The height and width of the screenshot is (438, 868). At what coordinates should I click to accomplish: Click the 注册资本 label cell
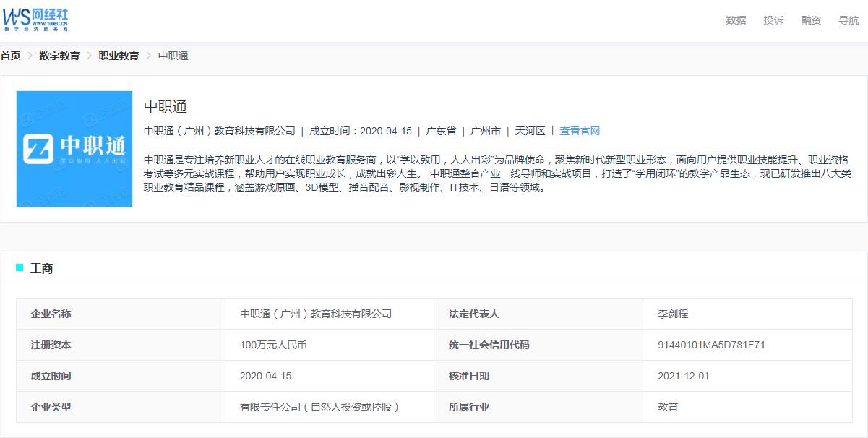tap(121, 345)
